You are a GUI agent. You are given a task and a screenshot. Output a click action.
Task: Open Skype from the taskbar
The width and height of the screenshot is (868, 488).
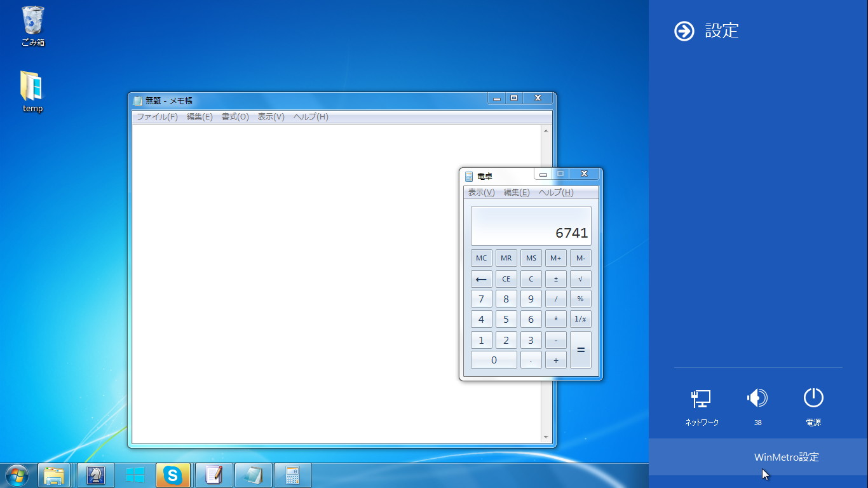[173, 475]
